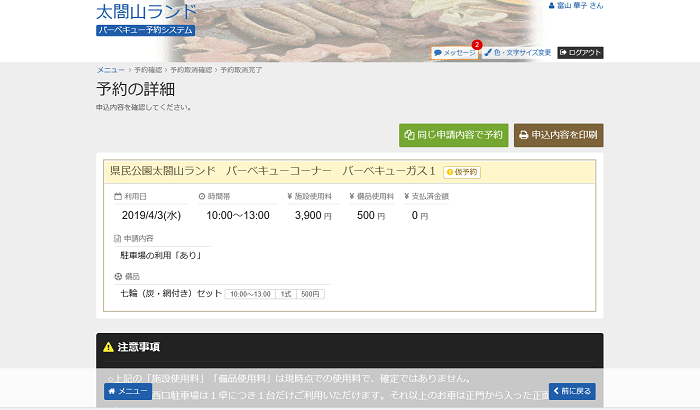Click the icon next to 備品 heading
This screenshot has height=410, width=700.
click(118, 276)
